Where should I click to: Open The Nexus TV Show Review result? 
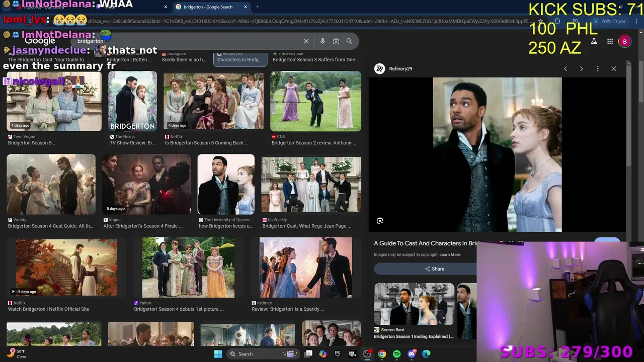click(133, 143)
